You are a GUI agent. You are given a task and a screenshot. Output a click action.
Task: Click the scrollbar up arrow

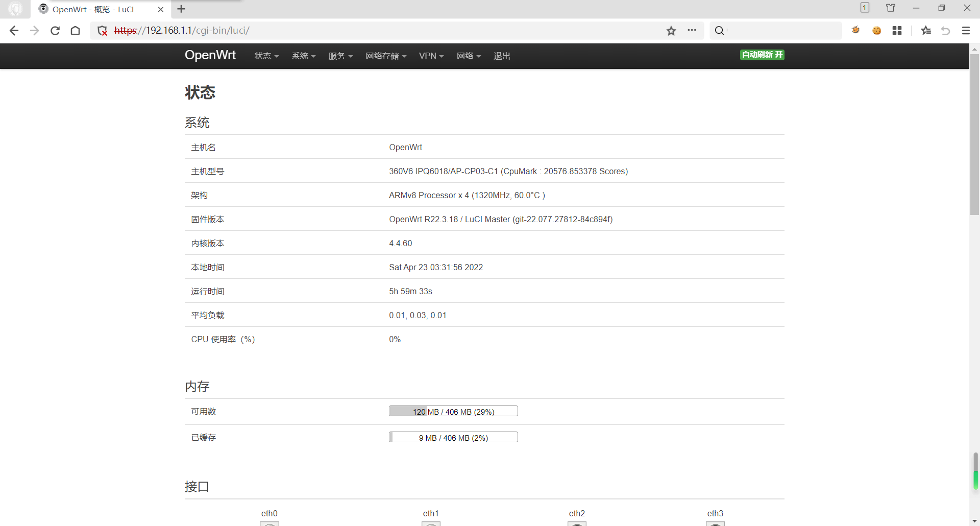(974, 50)
